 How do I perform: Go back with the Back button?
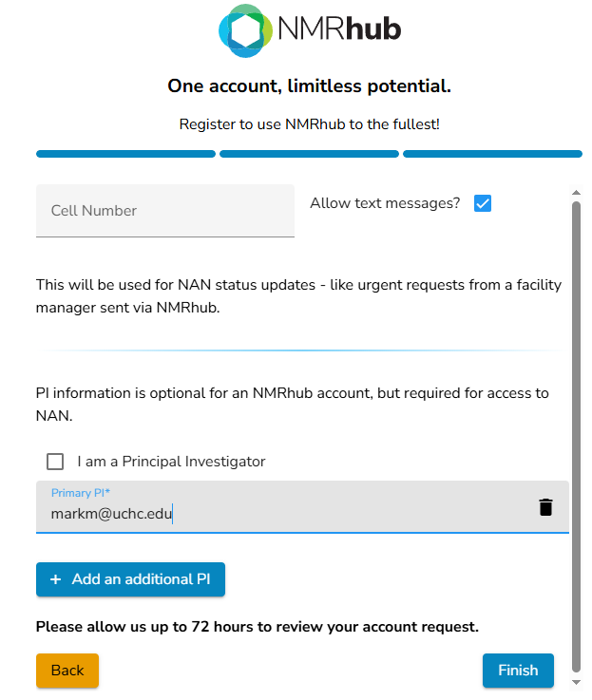click(67, 671)
